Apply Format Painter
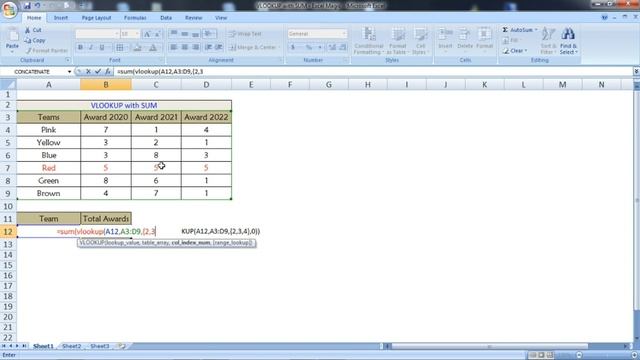Screen dimensions: 640x360 pyautogui.click(x=46, y=51)
